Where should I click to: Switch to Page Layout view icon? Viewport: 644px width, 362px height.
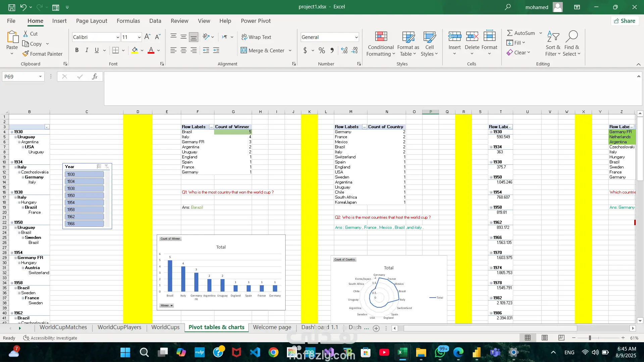(x=545, y=338)
